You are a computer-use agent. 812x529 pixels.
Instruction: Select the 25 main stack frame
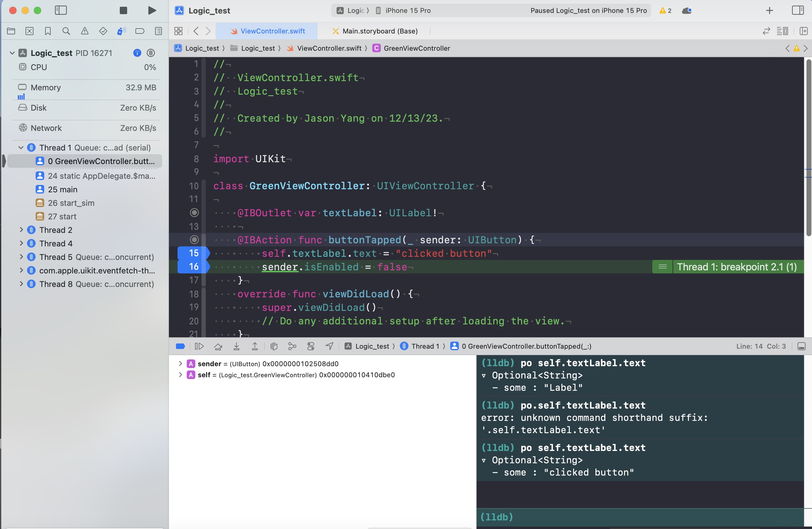pyautogui.click(x=62, y=190)
